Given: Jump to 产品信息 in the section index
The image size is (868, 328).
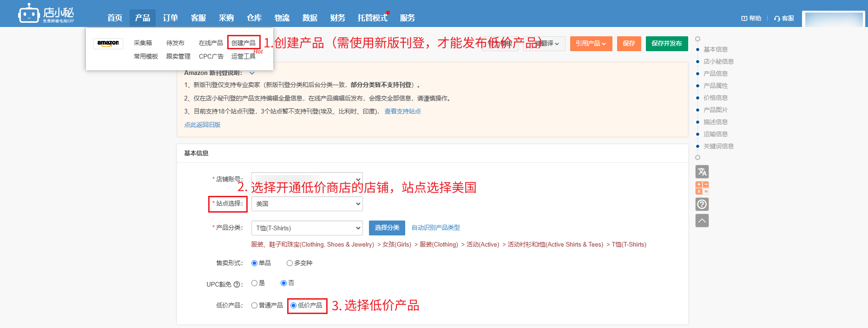Looking at the screenshot, I should point(716,74).
